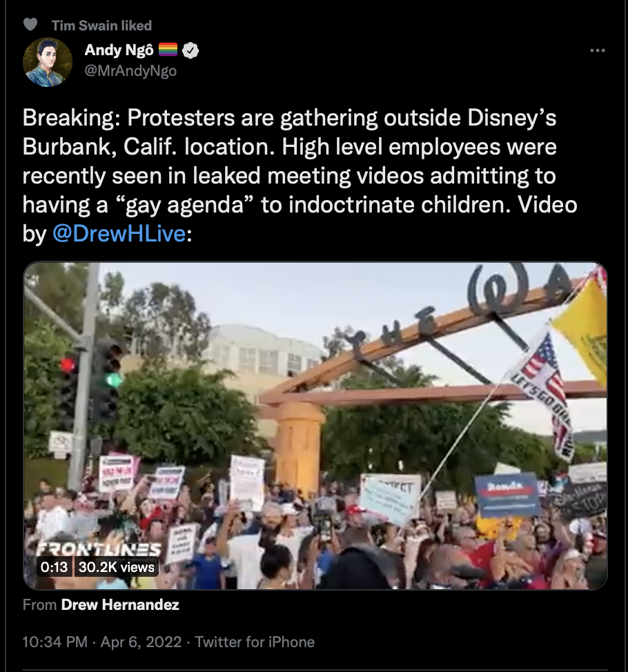The height and width of the screenshot is (672, 628).
Task: Click the 0:13 video duration badge
Action: [54, 567]
